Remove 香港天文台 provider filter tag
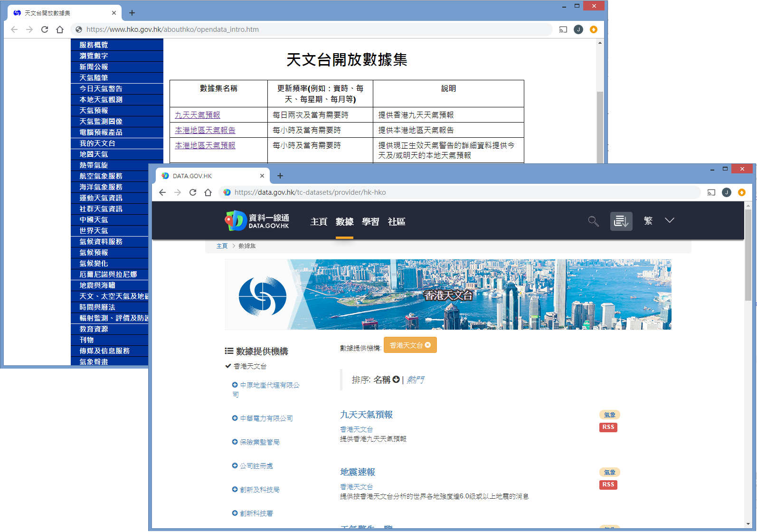Viewport: 757px width, 532px height. point(428,345)
